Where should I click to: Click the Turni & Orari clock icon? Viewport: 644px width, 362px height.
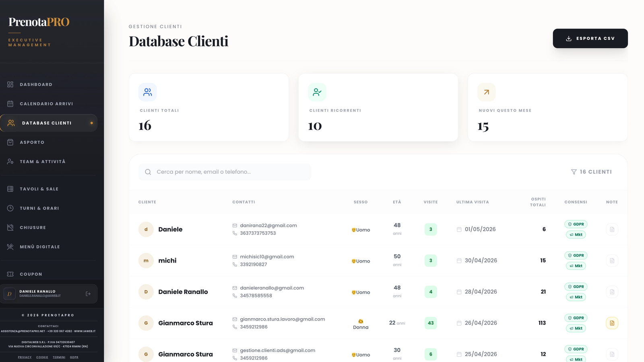tap(10, 208)
